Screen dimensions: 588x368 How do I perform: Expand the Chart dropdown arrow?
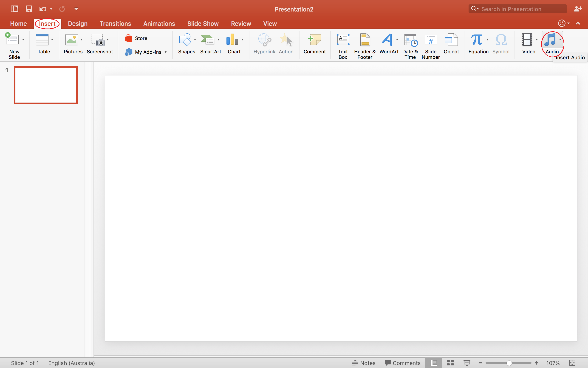tap(242, 39)
